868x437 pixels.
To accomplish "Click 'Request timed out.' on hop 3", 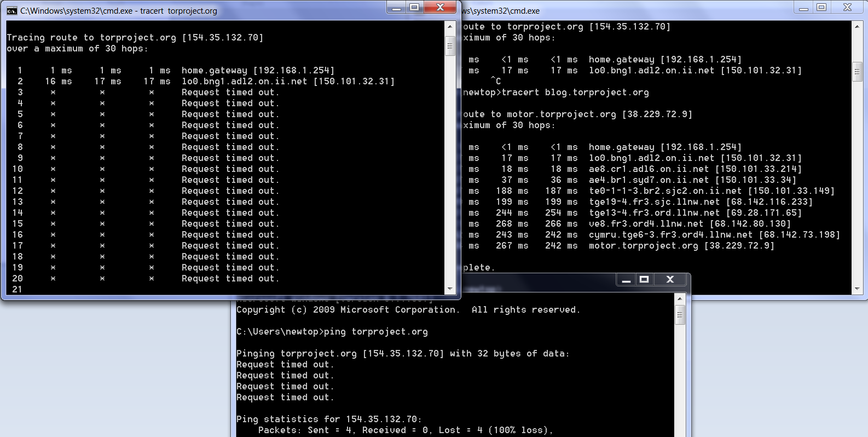I will tap(230, 92).
